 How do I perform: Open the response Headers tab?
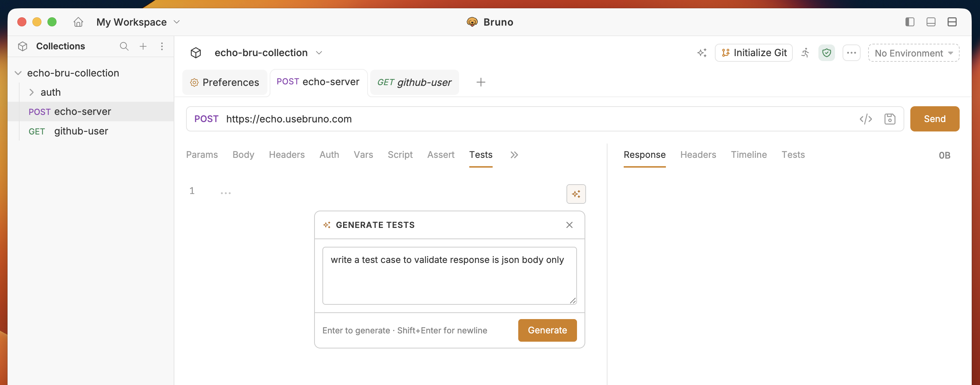pyautogui.click(x=698, y=155)
